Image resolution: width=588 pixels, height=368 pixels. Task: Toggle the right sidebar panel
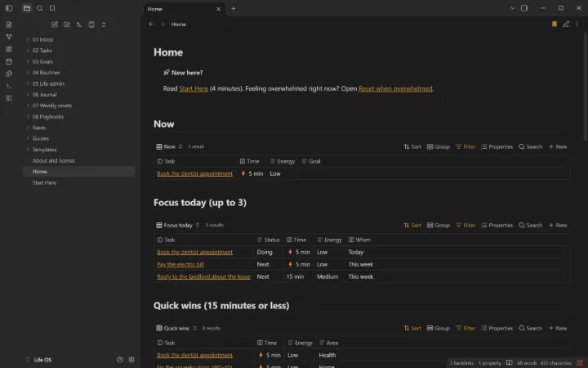click(524, 8)
